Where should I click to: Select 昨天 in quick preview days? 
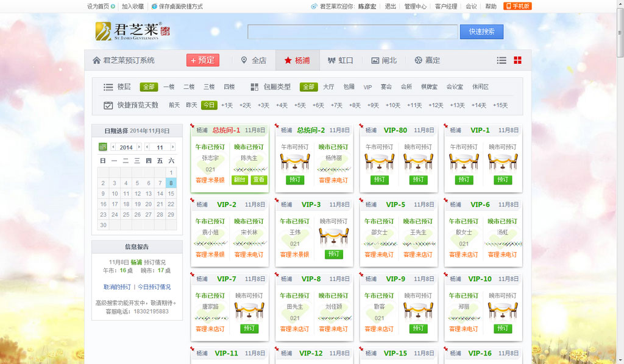coord(191,105)
